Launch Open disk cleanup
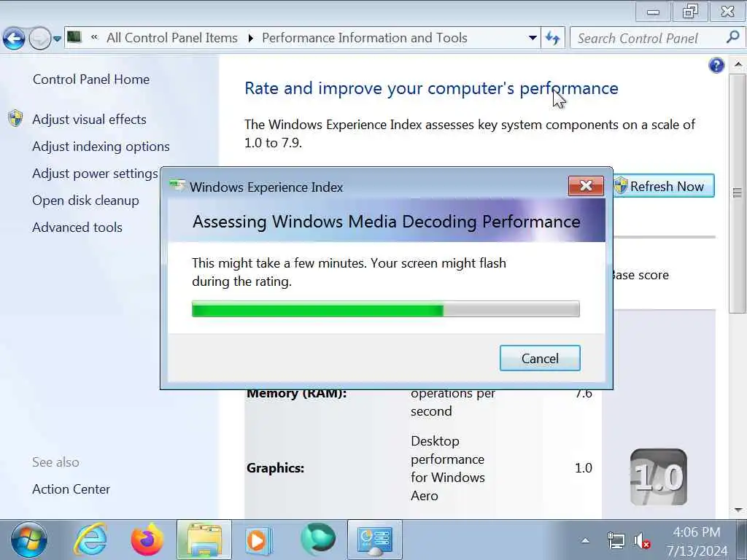The image size is (747, 560). [x=85, y=201]
